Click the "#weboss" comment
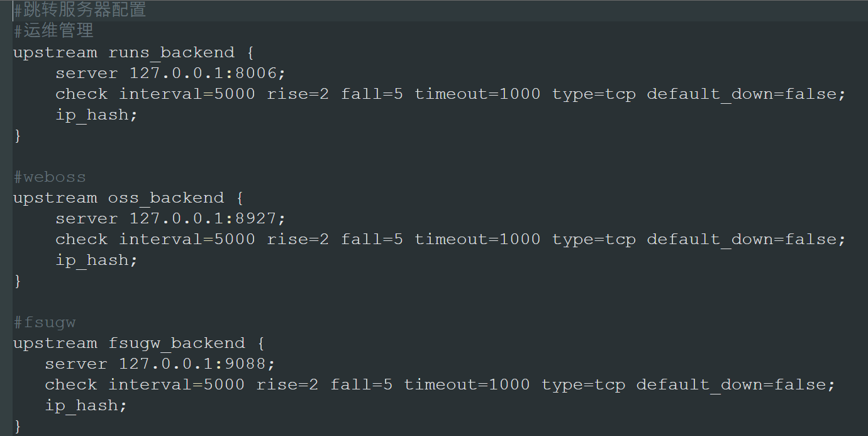This screenshot has width=868, height=436. 50,177
